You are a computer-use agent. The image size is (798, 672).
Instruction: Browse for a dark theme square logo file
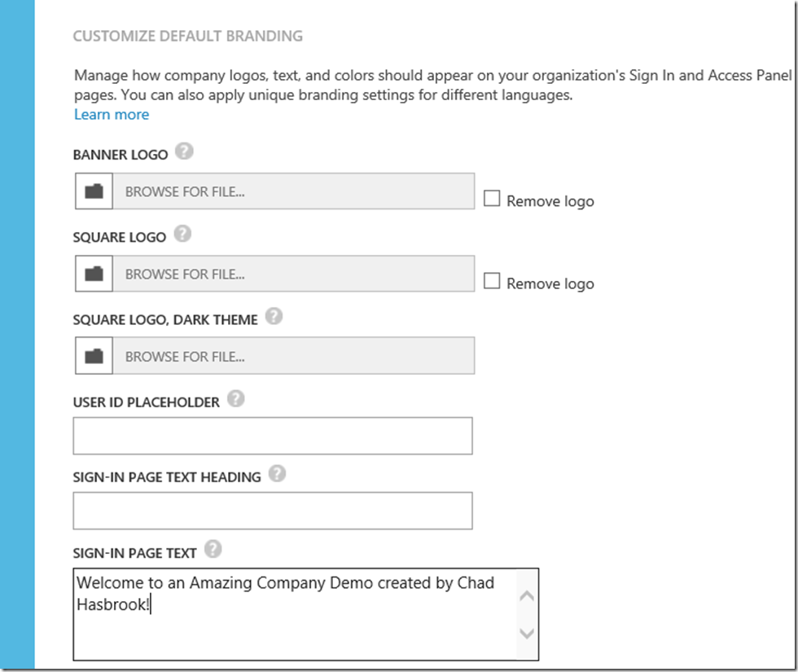click(293, 356)
